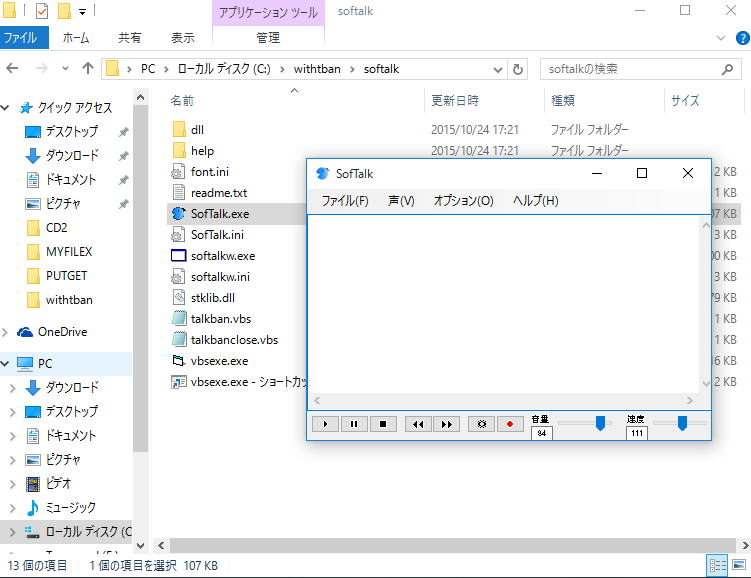Expand ローカル ディスク in navigation tree
Image resolution: width=751 pixels, height=578 pixels.
click(x=13, y=532)
